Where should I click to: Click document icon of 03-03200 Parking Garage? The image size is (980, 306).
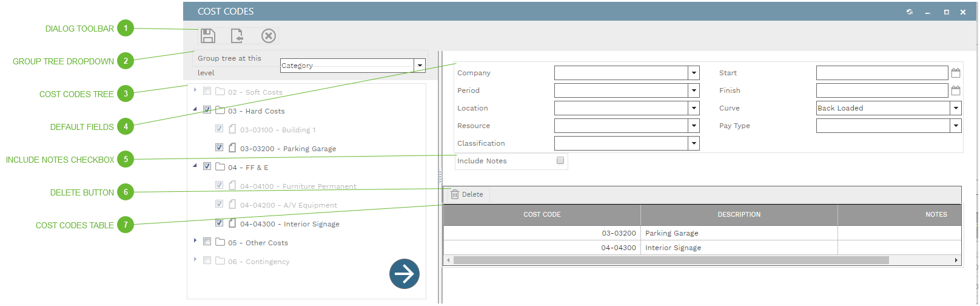point(232,148)
